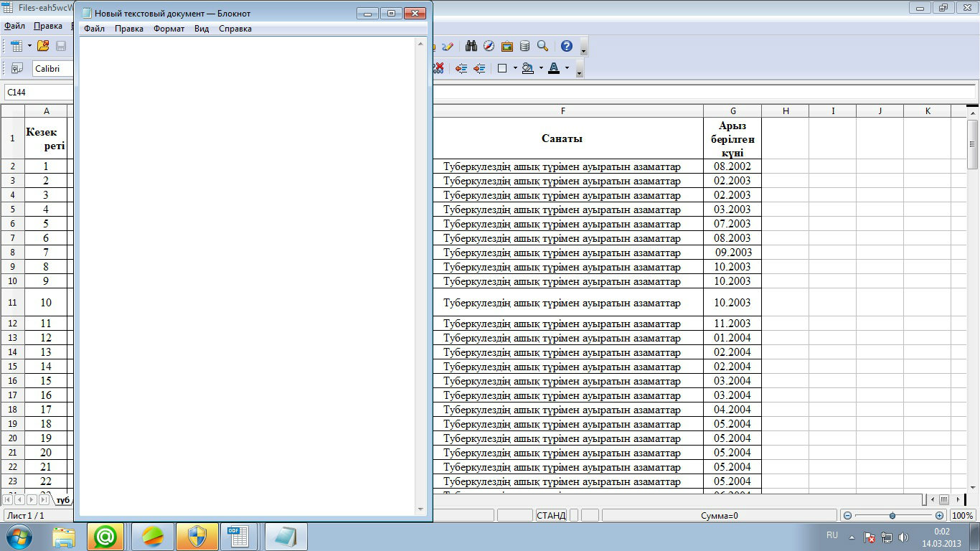The width and height of the screenshot is (980, 551).
Task: Select column G header
Action: [732, 111]
